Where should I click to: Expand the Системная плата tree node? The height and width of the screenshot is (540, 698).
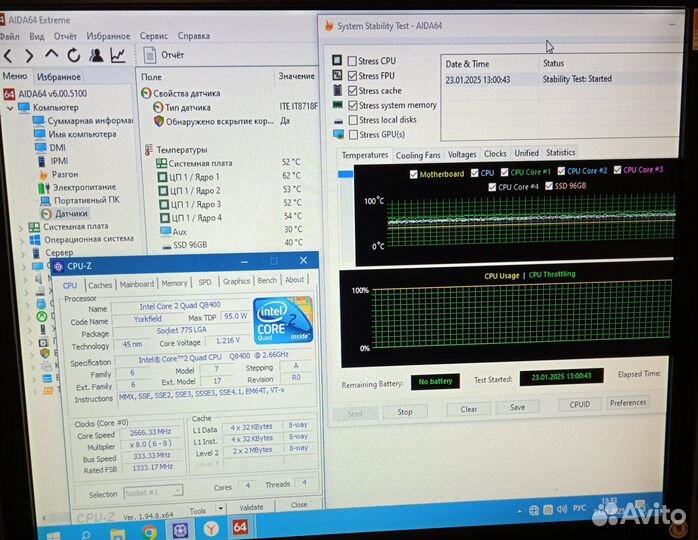coord(20,228)
